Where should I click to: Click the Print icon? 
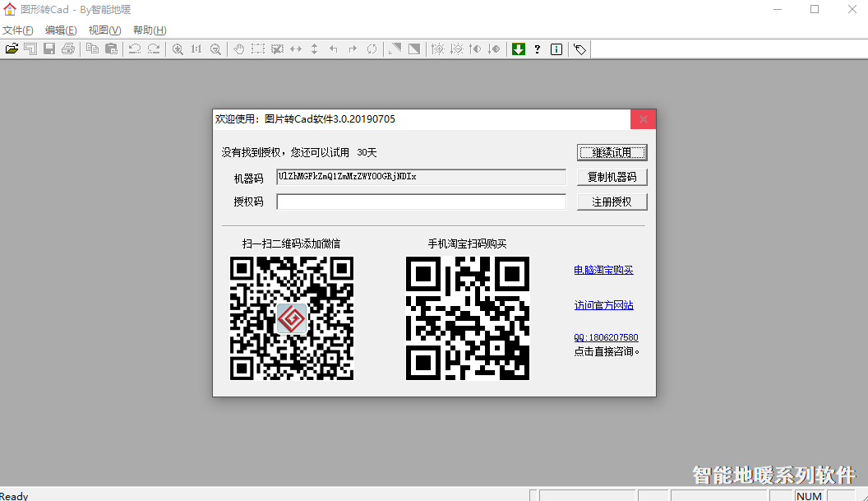pyautogui.click(x=68, y=49)
